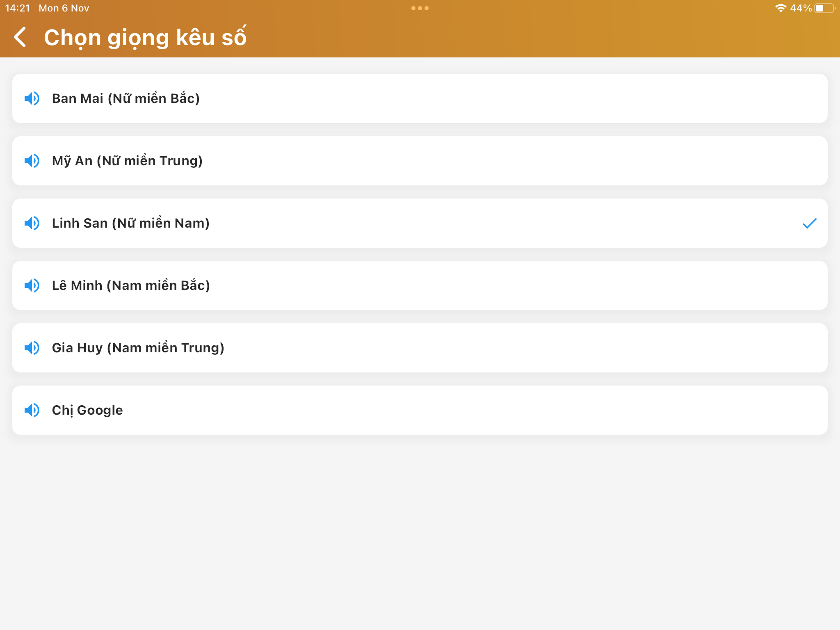The width and height of the screenshot is (840, 630).
Task: Play Ban Mai voice sample speaker icon
Action: 32,98
